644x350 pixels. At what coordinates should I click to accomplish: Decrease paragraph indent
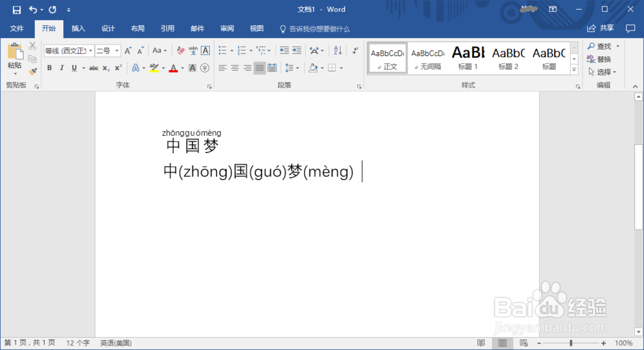(284, 50)
